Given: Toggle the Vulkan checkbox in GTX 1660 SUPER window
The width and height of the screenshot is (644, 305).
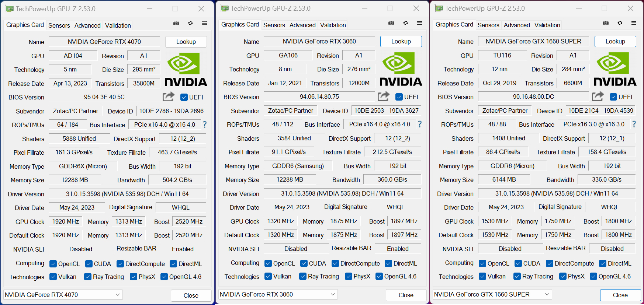Looking at the screenshot, I should pyautogui.click(x=482, y=276).
